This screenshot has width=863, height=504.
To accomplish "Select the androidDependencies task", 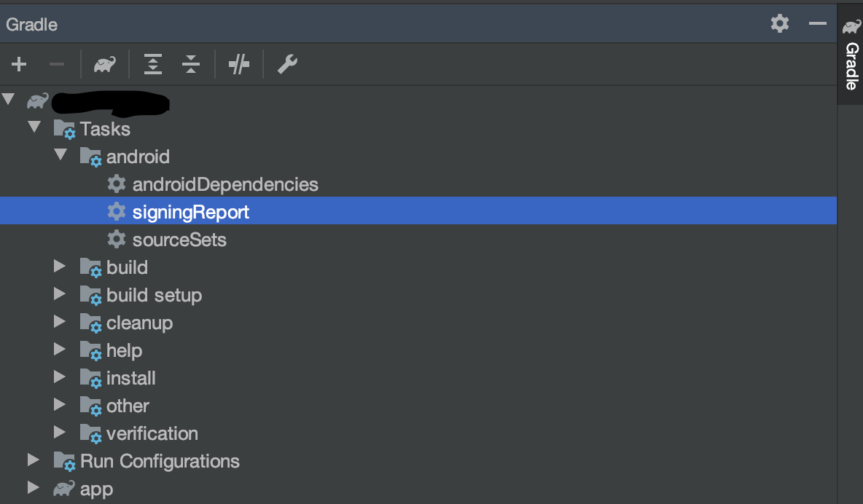I will (x=224, y=184).
